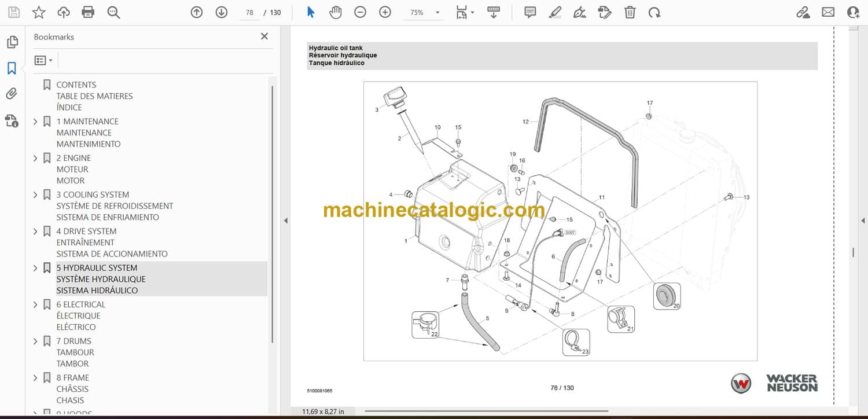Activate the hand pan tool
Viewport: 868px width, 419px height.
click(x=336, y=12)
